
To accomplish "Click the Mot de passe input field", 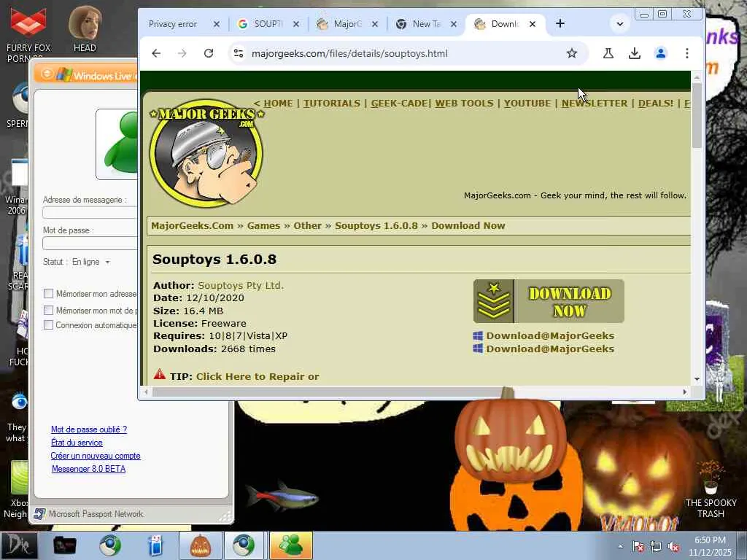I will [90, 243].
